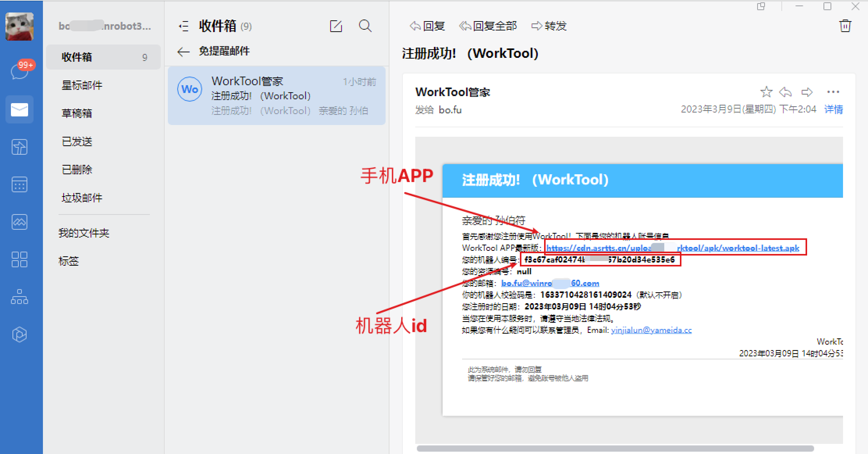This screenshot has height=454, width=868.
Task: Select the 草稿箱 drafts folder
Action: click(77, 113)
